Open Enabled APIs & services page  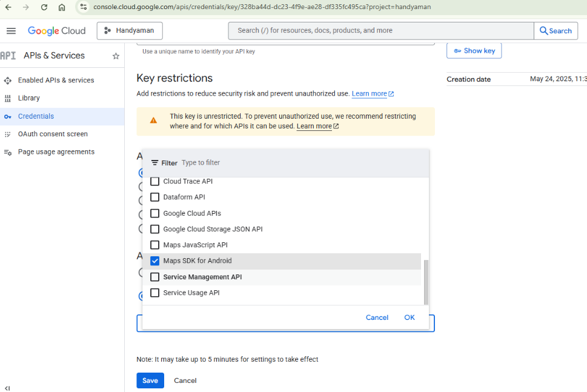pos(56,81)
